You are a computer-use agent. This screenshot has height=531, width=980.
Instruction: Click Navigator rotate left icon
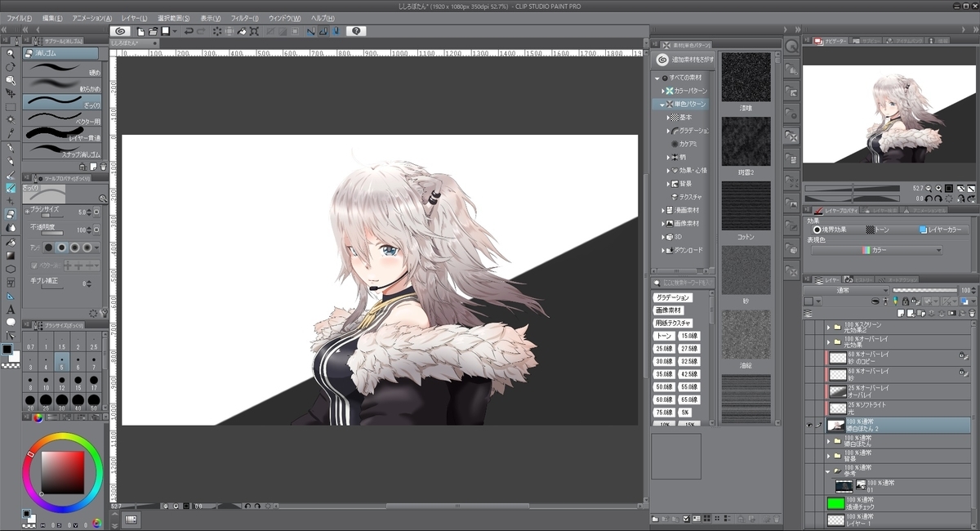[x=929, y=199]
